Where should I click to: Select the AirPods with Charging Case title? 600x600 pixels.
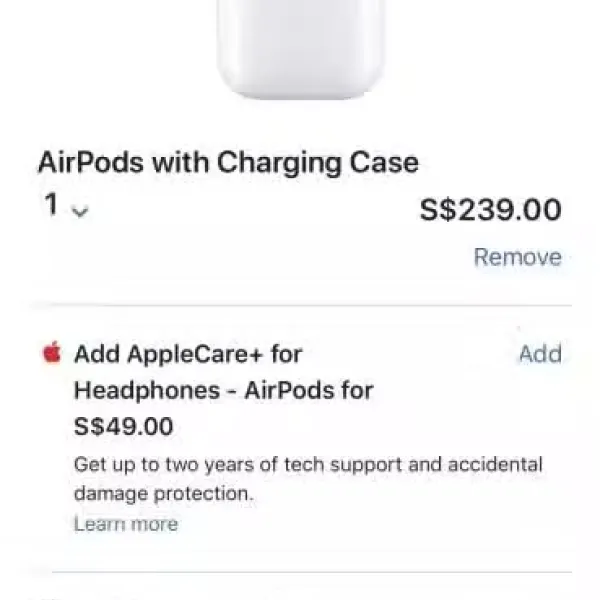coord(228,163)
